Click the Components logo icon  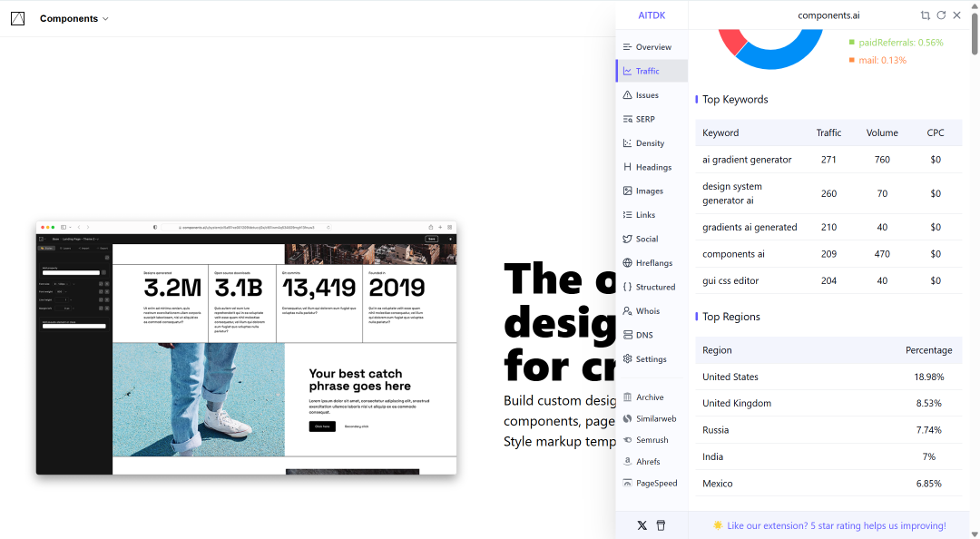click(x=17, y=19)
